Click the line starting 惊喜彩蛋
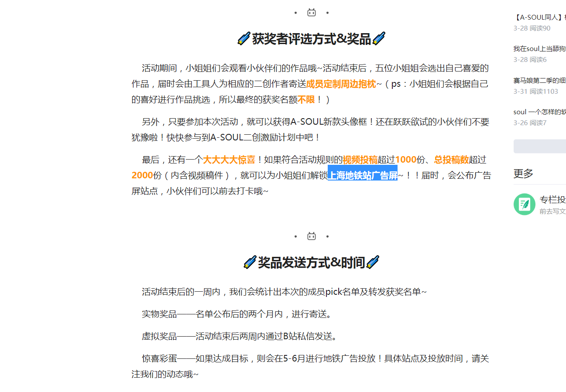Viewport: 566px width, 392px height. pyautogui.click(x=311, y=366)
